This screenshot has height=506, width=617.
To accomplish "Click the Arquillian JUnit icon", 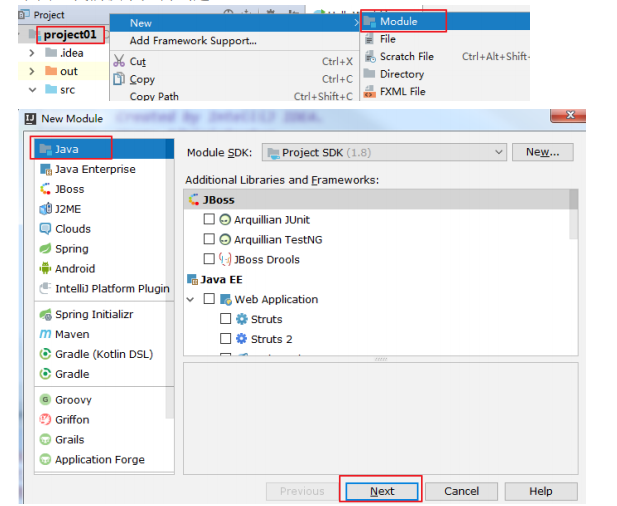I will [225, 220].
